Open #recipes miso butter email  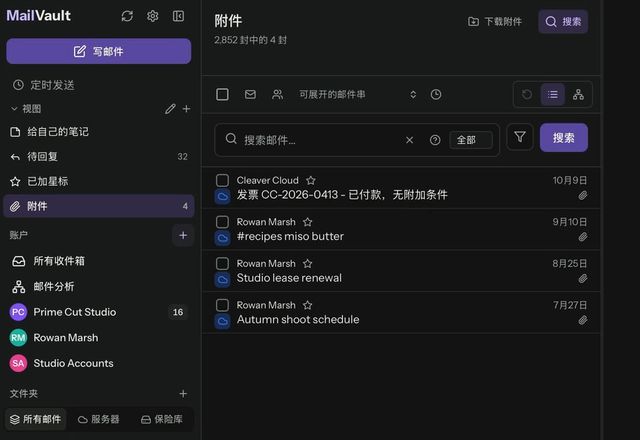pos(290,236)
